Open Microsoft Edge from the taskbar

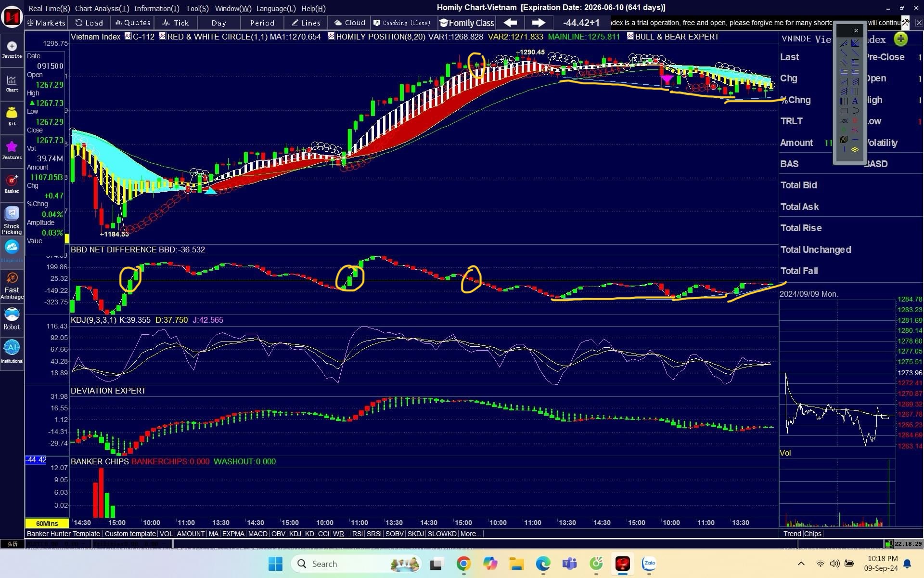[543, 564]
